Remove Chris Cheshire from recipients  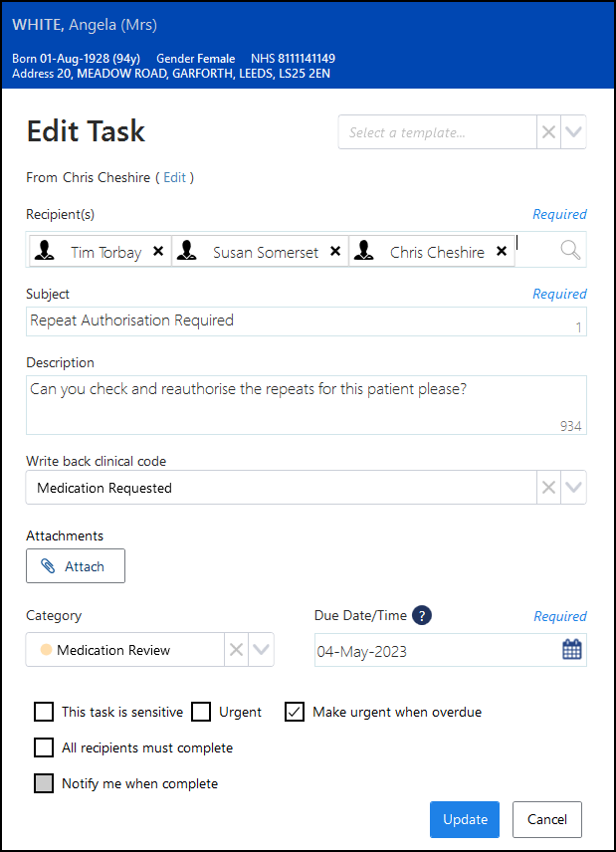[x=502, y=252]
